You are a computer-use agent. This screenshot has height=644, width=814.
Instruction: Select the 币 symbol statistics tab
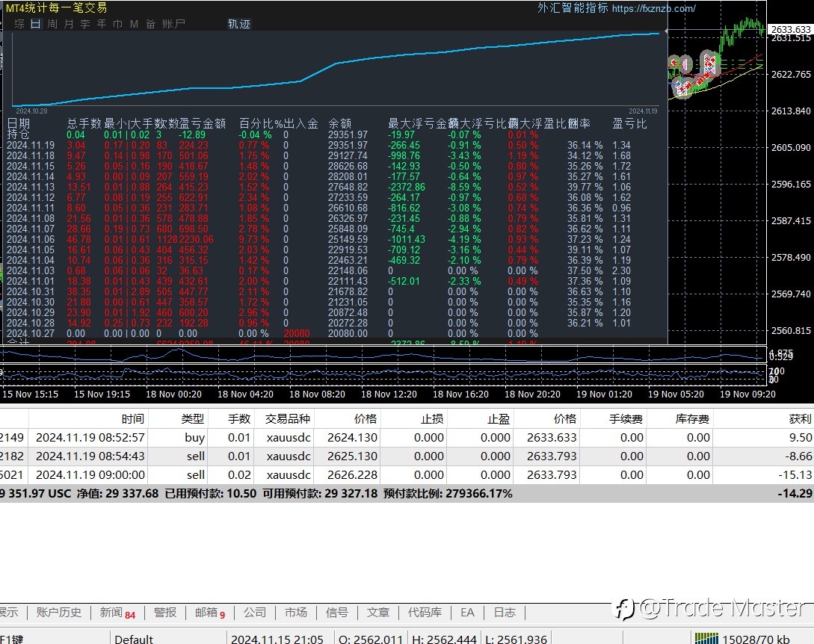(x=118, y=24)
